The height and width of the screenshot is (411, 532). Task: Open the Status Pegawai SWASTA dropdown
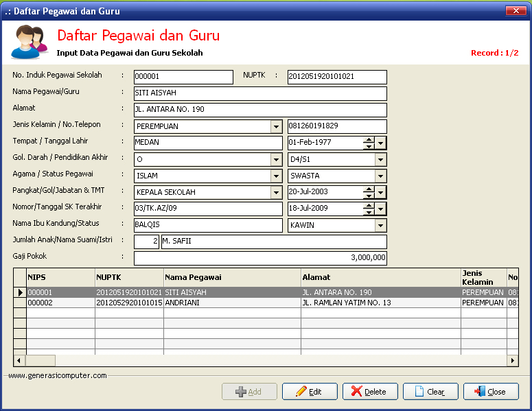click(380, 176)
